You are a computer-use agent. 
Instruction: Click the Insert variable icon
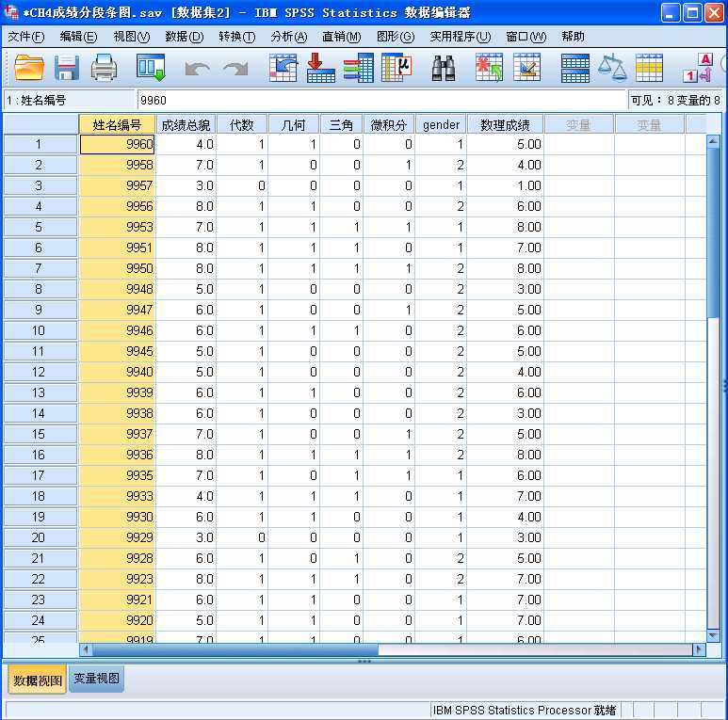pyautogui.click(x=527, y=68)
